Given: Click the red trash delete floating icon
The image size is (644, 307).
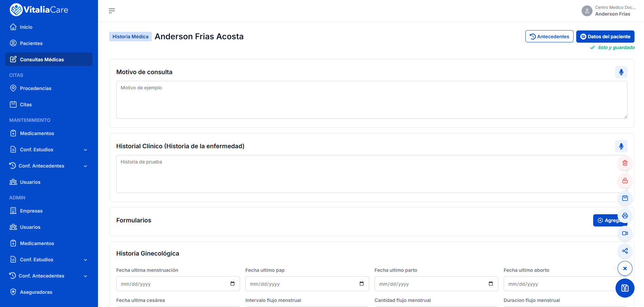Looking at the screenshot, I should (625, 163).
